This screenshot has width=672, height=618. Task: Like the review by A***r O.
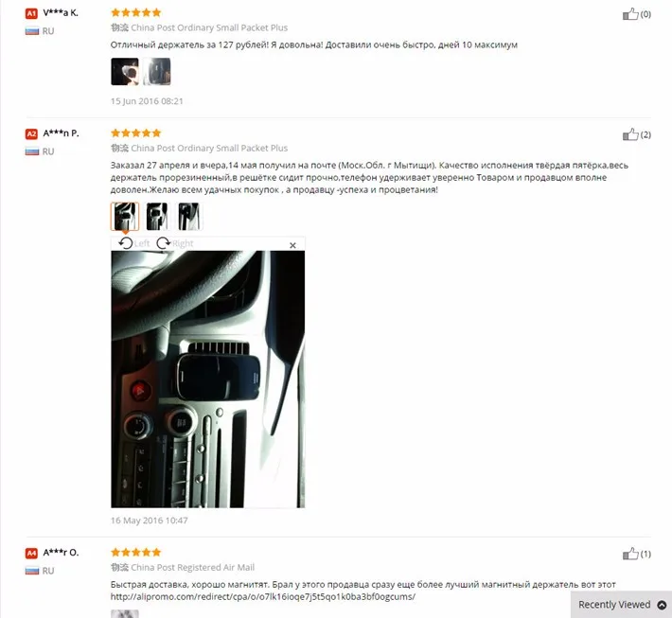pos(630,554)
